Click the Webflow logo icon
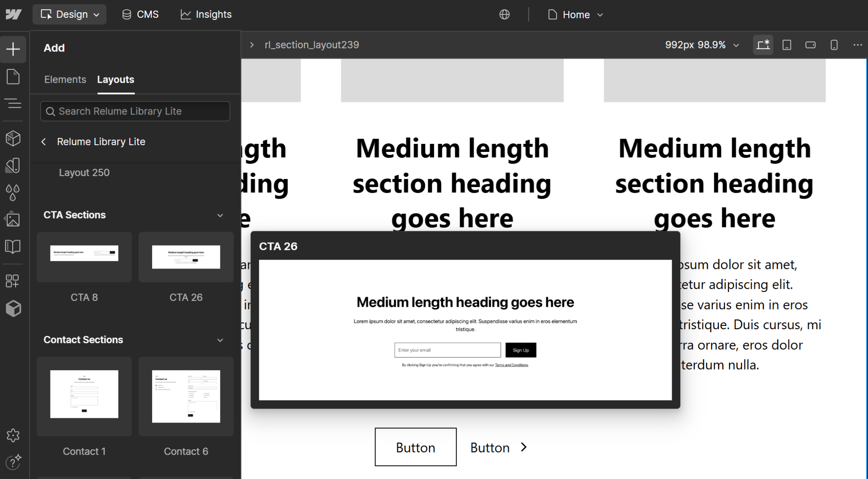This screenshot has width=868, height=479. click(x=14, y=14)
